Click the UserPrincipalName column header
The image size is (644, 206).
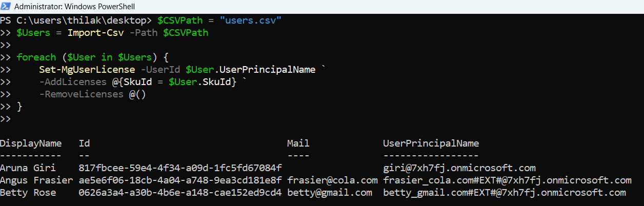[431, 143]
